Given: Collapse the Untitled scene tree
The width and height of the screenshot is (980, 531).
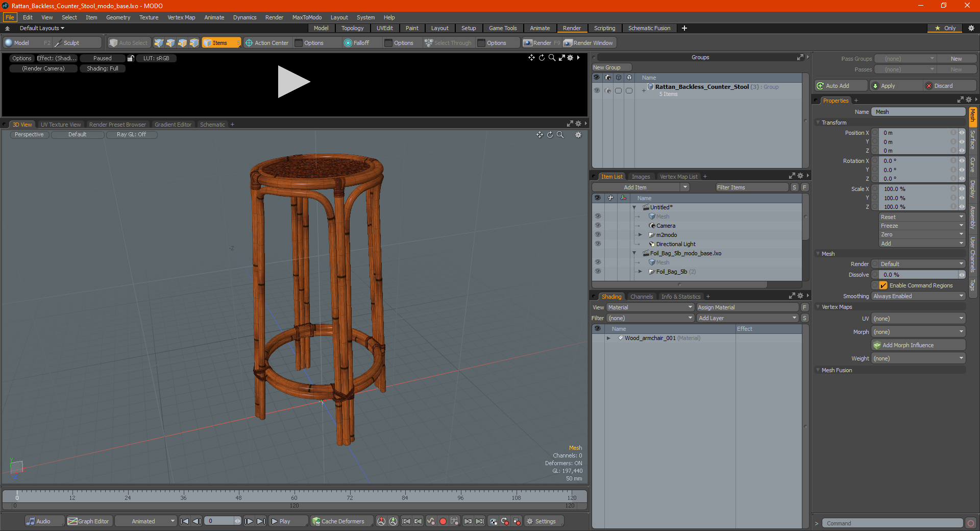Looking at the screenshot, I should [x=634, y=207].
